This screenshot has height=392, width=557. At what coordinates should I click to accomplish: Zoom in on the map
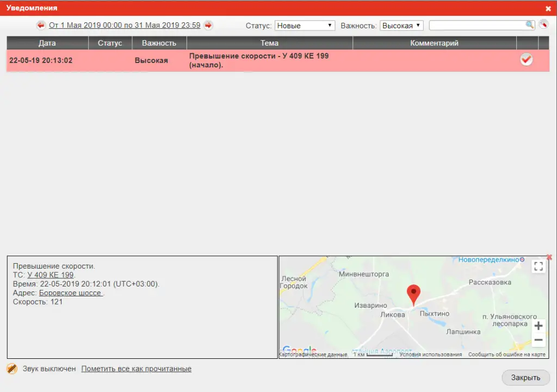point(538,326)
